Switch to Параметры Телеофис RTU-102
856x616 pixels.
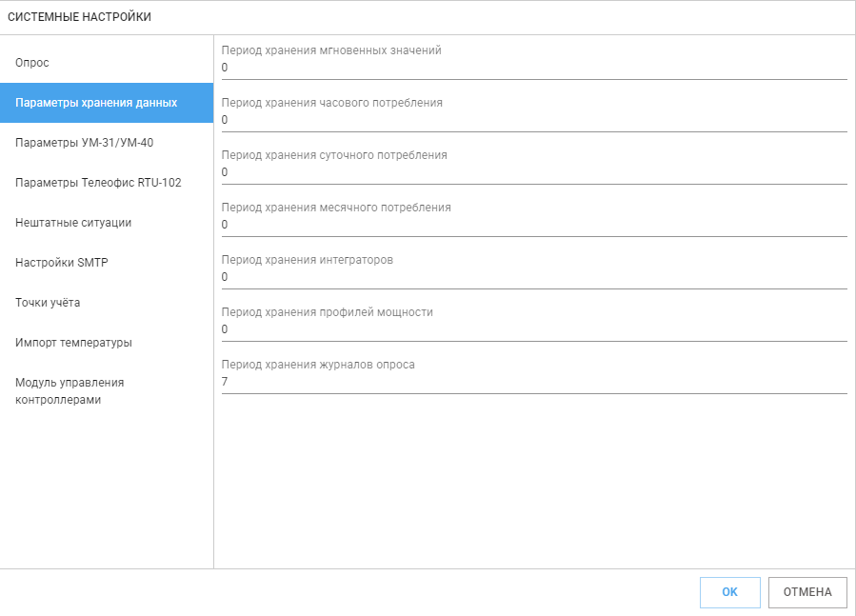coord(107,183)
